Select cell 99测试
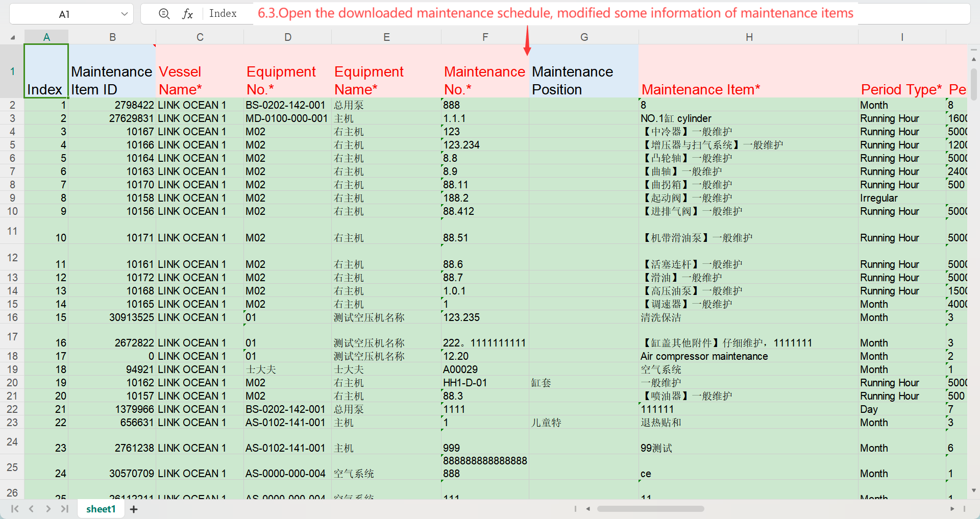 [x=749, y=442]
